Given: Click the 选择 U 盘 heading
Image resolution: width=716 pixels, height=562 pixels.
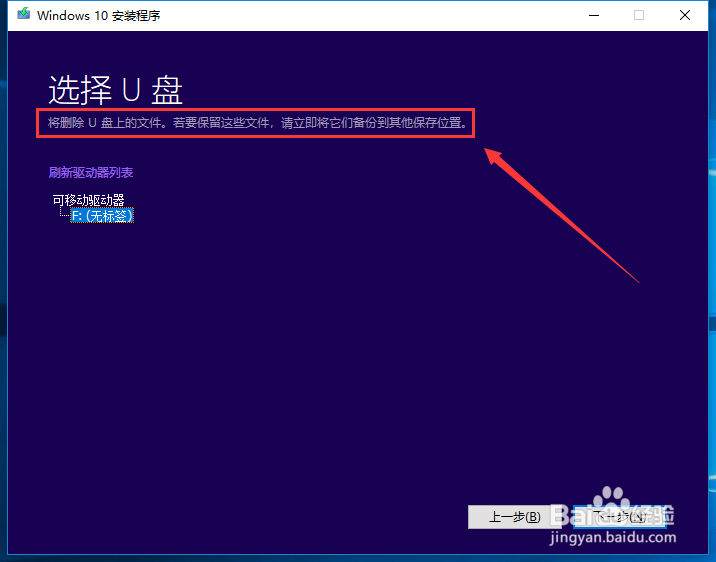Looking at the screenshot, I should [116, 90].
